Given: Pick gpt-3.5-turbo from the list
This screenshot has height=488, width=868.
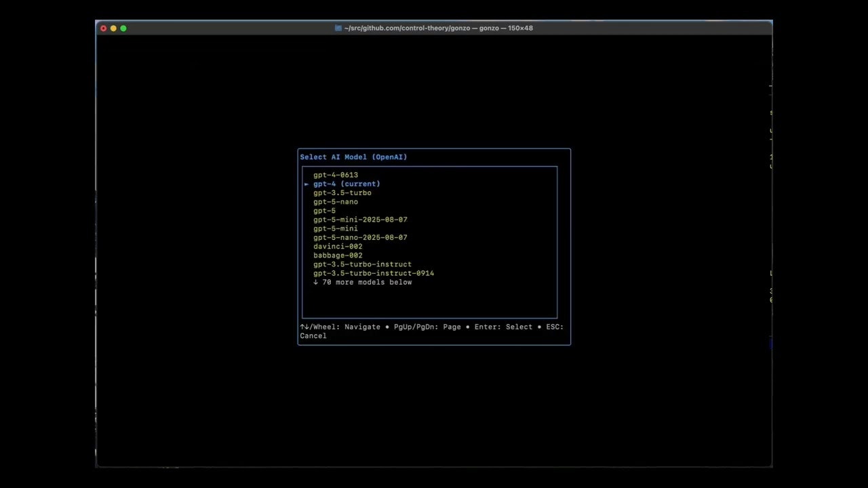Looking at the screenshot, I should coord(342,192).
